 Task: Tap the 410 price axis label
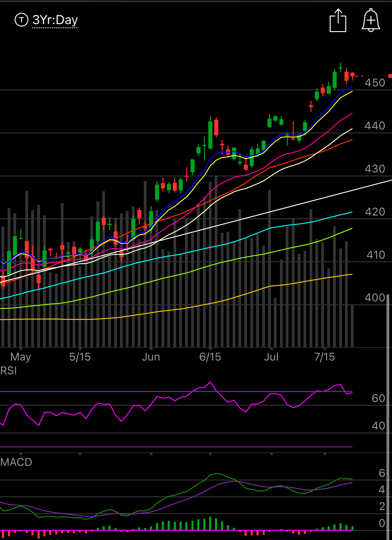376,255
